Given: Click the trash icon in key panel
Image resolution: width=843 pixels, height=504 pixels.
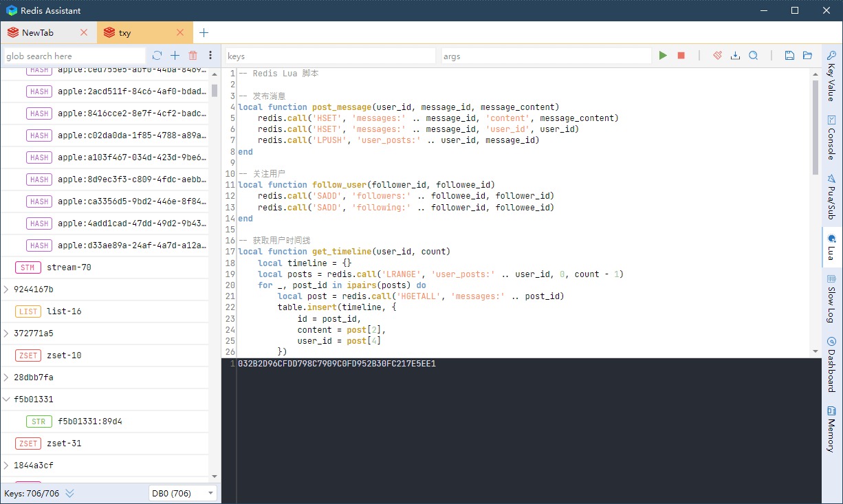Looking at the screenshot, I should 192,55.
